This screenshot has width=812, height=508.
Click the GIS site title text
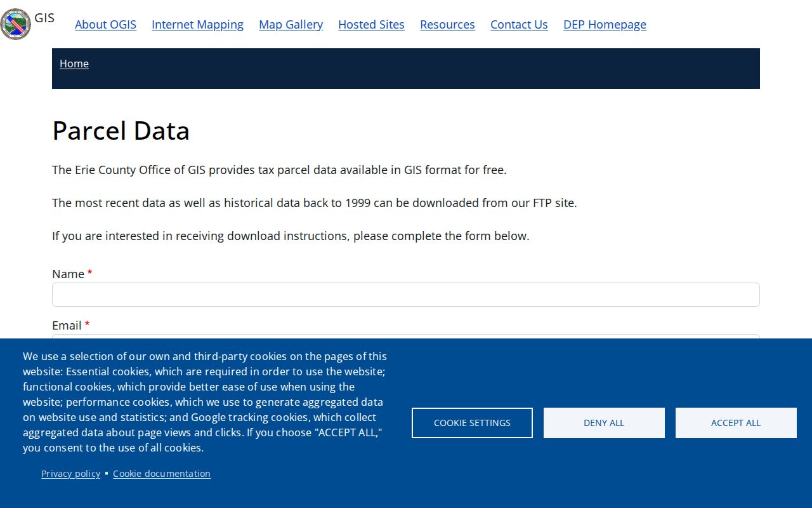44,18
